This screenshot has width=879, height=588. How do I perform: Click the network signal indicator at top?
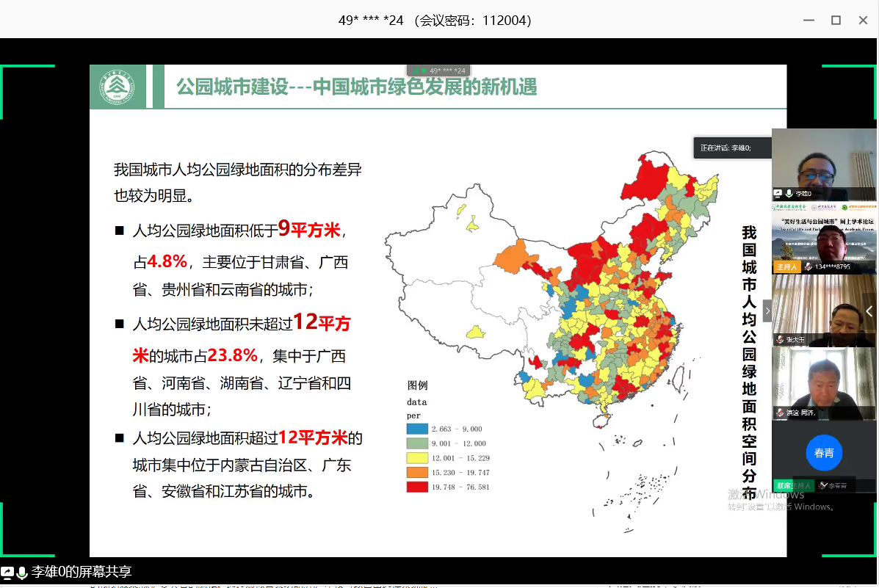(x=416, y=70)
